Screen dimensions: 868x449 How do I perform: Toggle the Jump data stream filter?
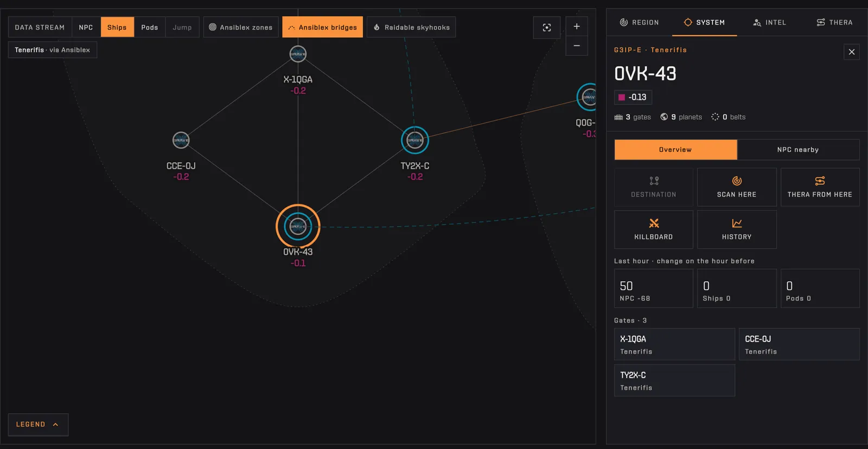pos(182,27)
